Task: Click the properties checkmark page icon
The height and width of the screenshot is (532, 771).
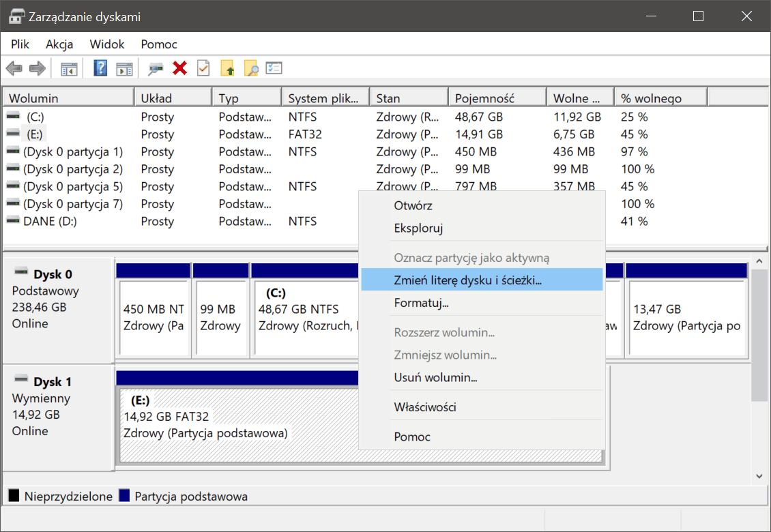Action: pyautogui.click(x=203, y=68)
